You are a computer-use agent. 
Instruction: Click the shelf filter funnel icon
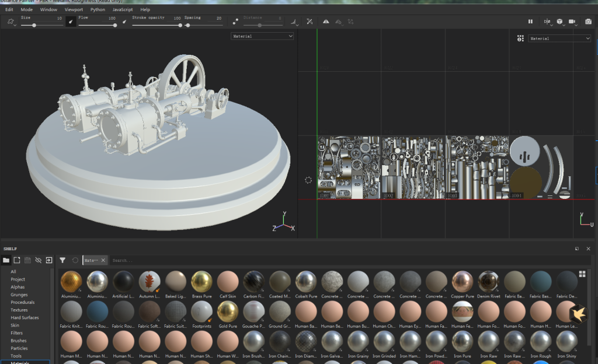tap(62, 260)
